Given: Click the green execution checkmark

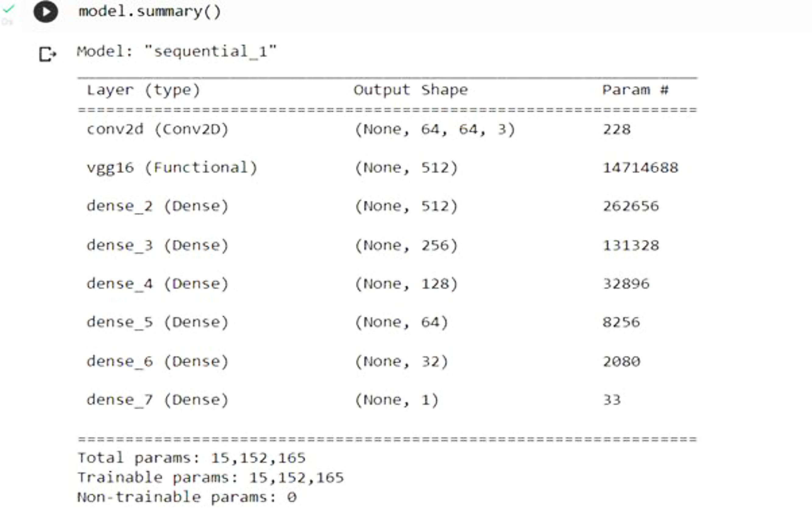Looking at the screenshot, I should pos(9,9).
